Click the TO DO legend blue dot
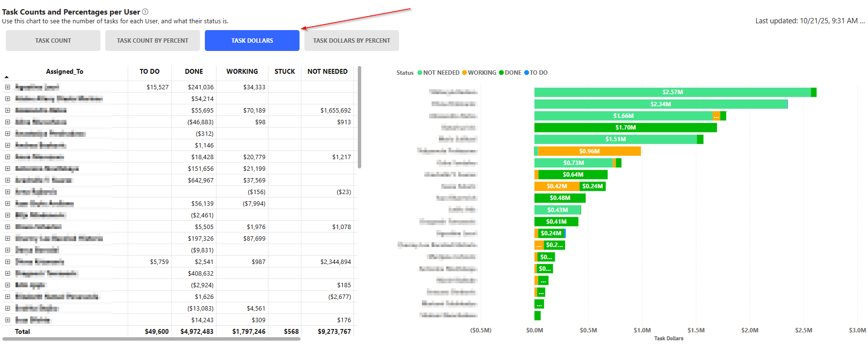Viewport: 868px width, 345px height. [527, 73]
